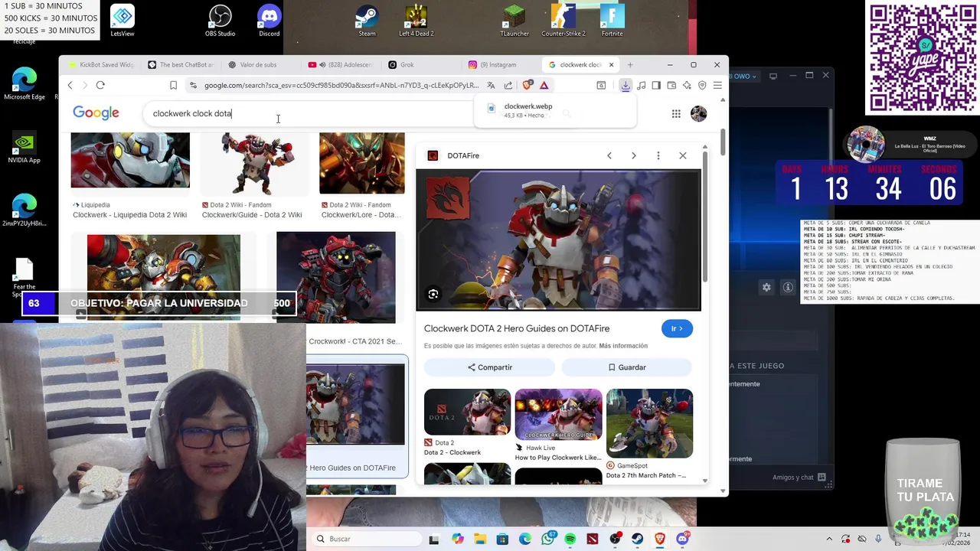This screenshot has height=551, width=980.
Task: Open the Brave playlist music icon
Action: click(641, 85)
